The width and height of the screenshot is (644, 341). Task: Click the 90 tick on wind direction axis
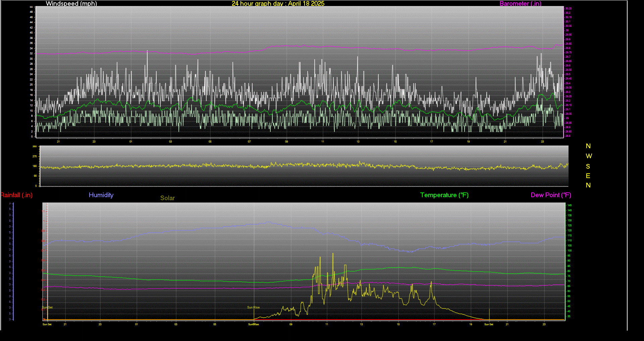35,176
